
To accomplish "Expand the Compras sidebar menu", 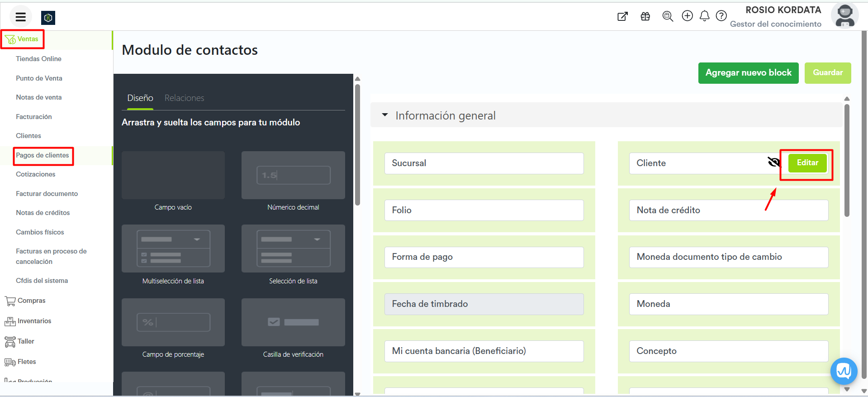I will pyautogui.click(x=31, y=301).
